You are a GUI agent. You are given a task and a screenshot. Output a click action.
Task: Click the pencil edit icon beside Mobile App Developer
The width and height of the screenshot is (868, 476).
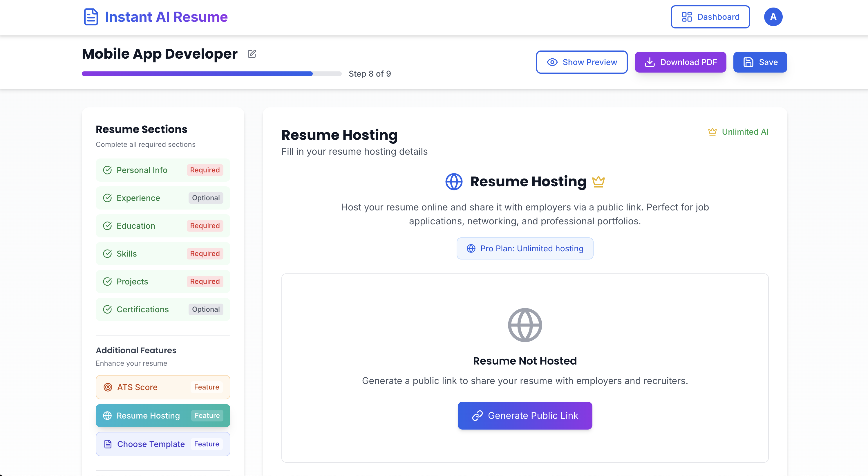[252, 54]
